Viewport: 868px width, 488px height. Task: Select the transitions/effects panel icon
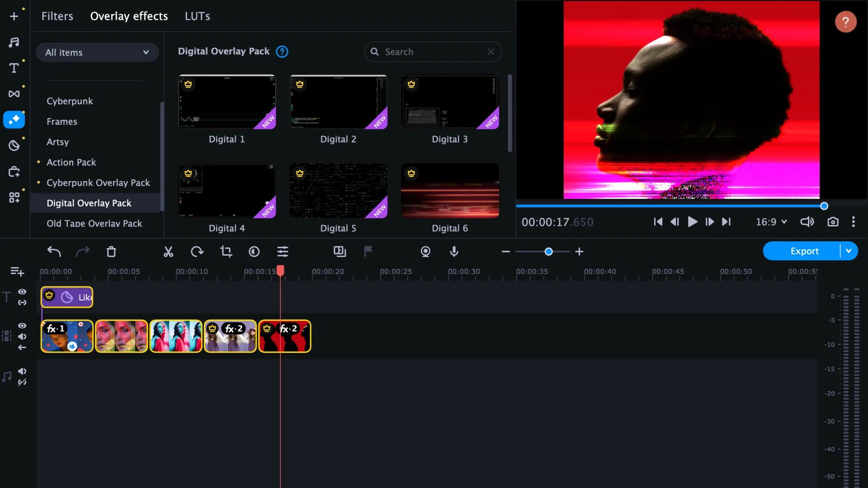point(14,94)
